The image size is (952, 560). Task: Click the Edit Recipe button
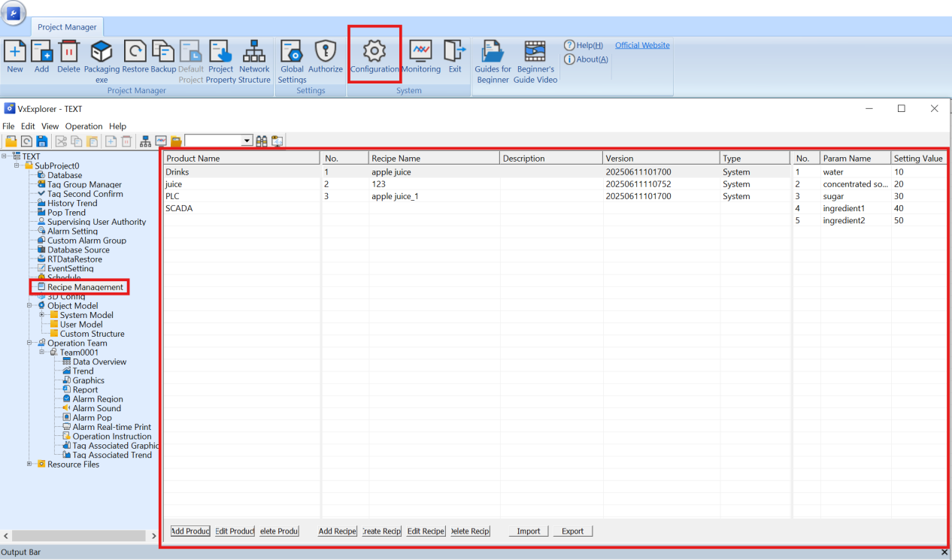(x=426, y=531)
